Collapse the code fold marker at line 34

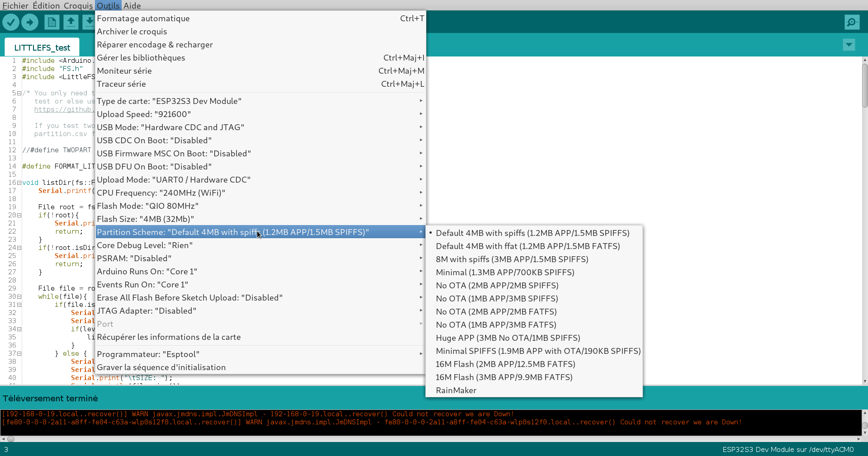(x=19, y=329)
